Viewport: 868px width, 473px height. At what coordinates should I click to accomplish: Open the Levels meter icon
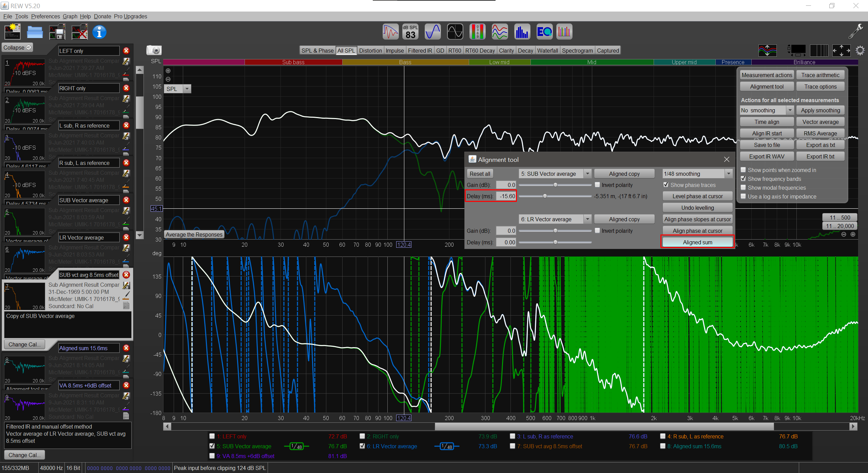pos(477,32)
